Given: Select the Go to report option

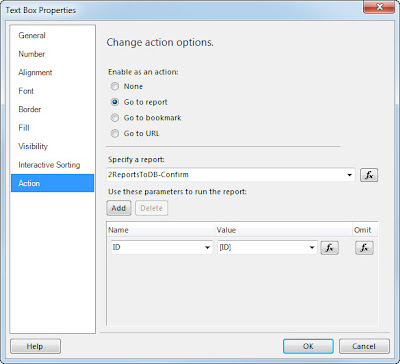Looking at the screenshot, I should coord(115,102).
